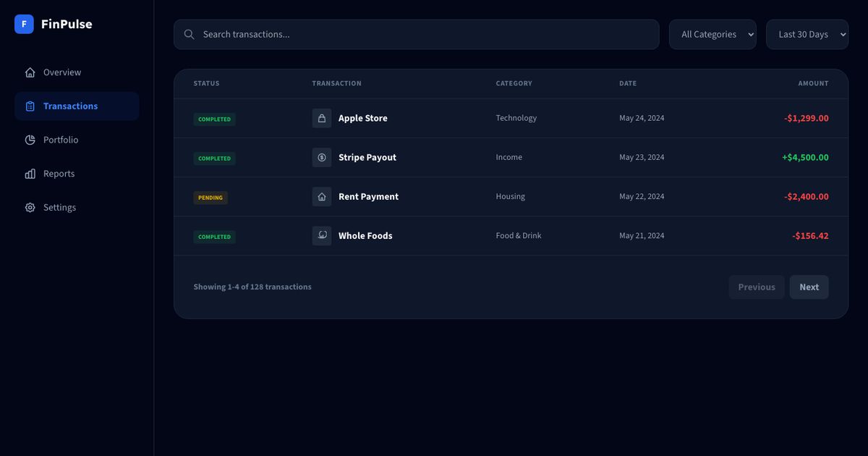Click the FinPulse F logo icon
The height and width of the screenshot is (456, 868).
click(24, 24)
